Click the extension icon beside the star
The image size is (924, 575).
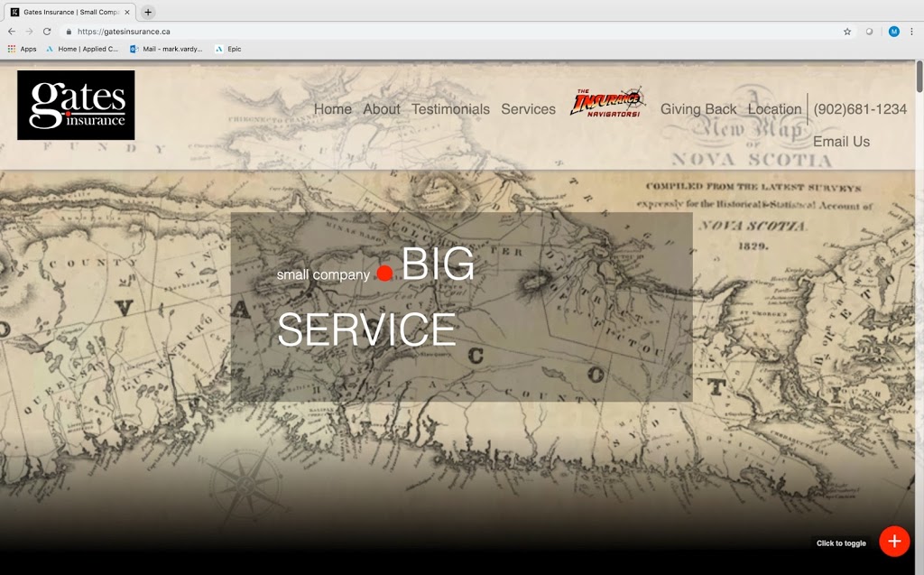[869, 32]
